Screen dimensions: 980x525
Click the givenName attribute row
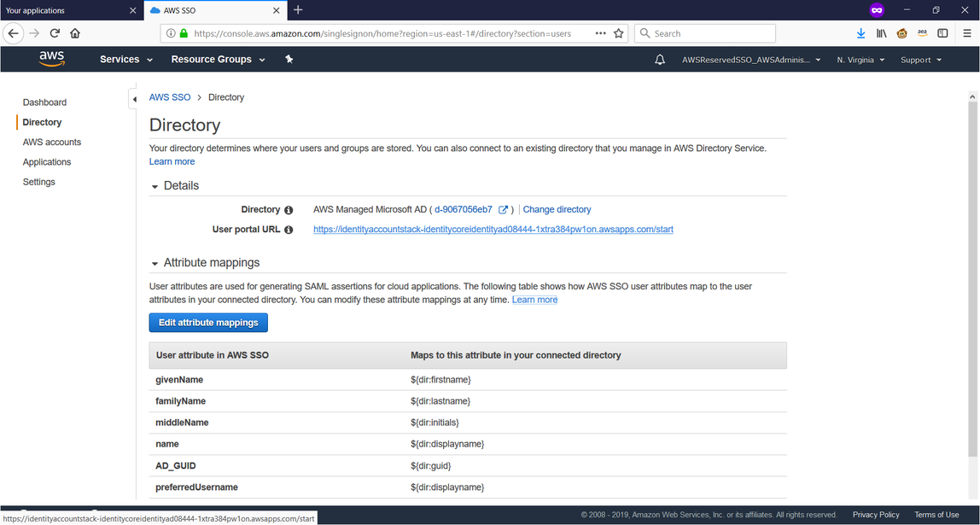point(468,380)
